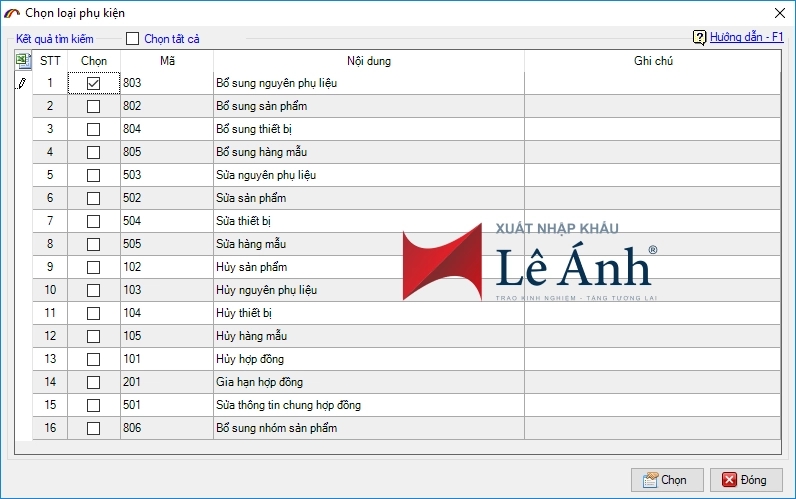The width and height of the screenshot is (796, 499).
Task: Enable the Chọn tất cả checkbox
Action: click(133, 39)
